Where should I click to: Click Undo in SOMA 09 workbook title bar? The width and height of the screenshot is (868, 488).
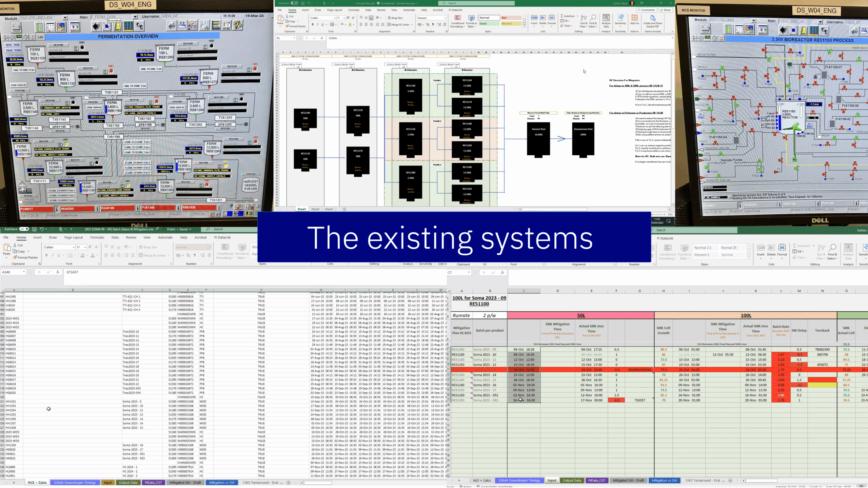41,229
